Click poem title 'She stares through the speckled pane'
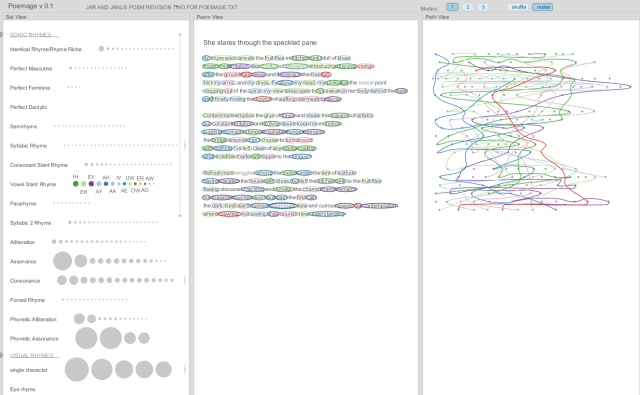640x395 pixels. [x=260, y=42]
